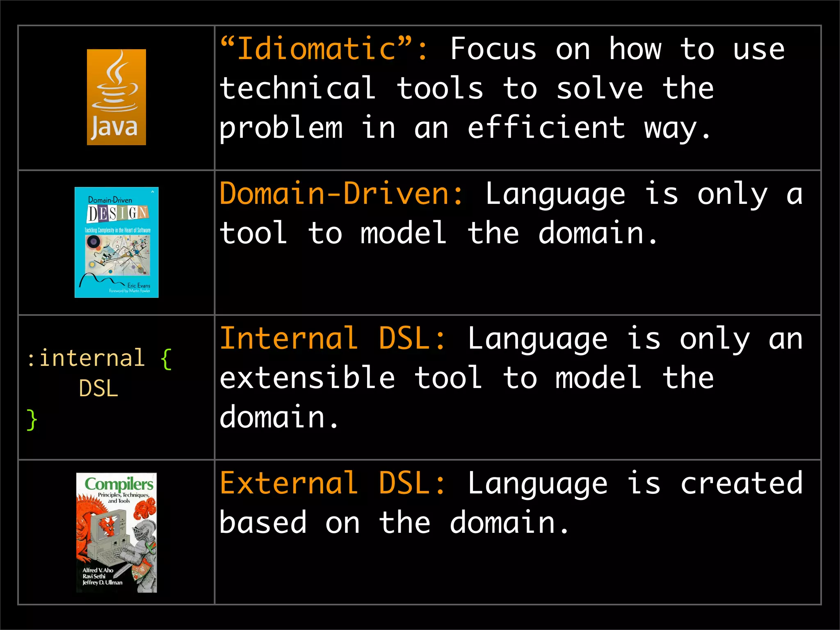Click the orange '“Idiomatic”:' heading

(x=325, y=49)
